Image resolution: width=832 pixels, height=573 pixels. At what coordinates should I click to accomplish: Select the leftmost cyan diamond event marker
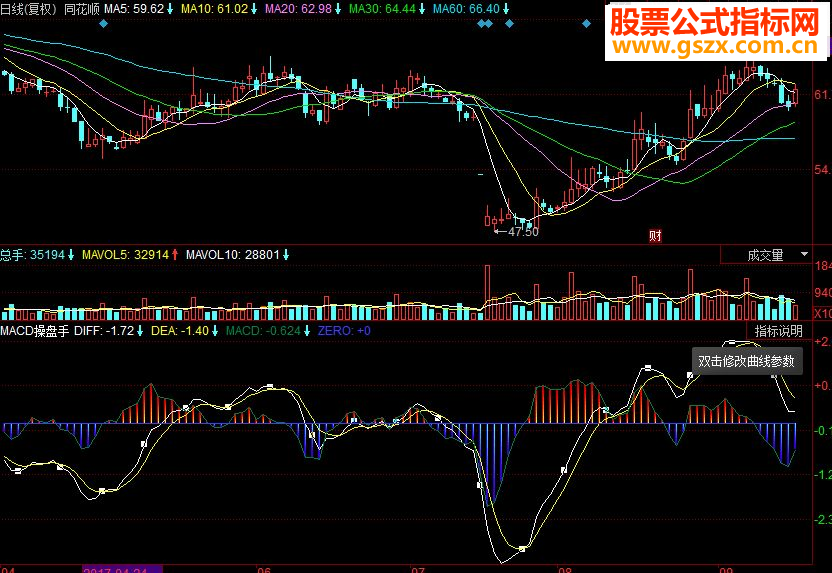(103, 23)
